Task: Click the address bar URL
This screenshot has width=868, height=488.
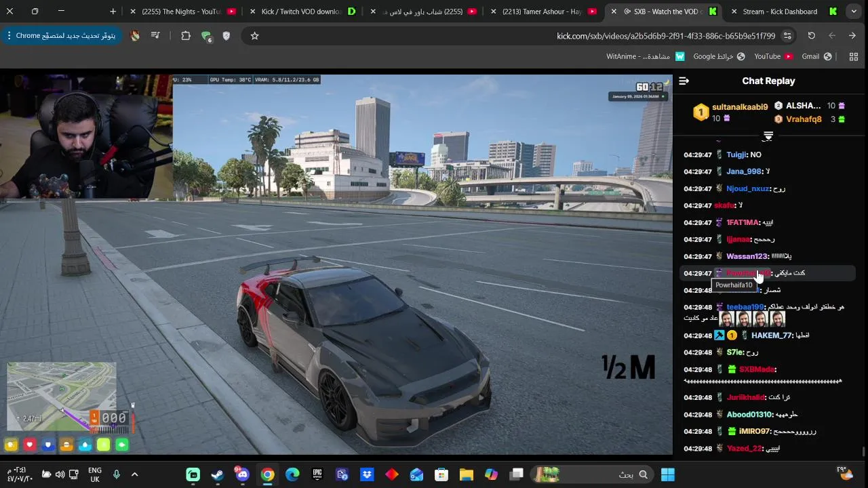Action: [666, 36]
